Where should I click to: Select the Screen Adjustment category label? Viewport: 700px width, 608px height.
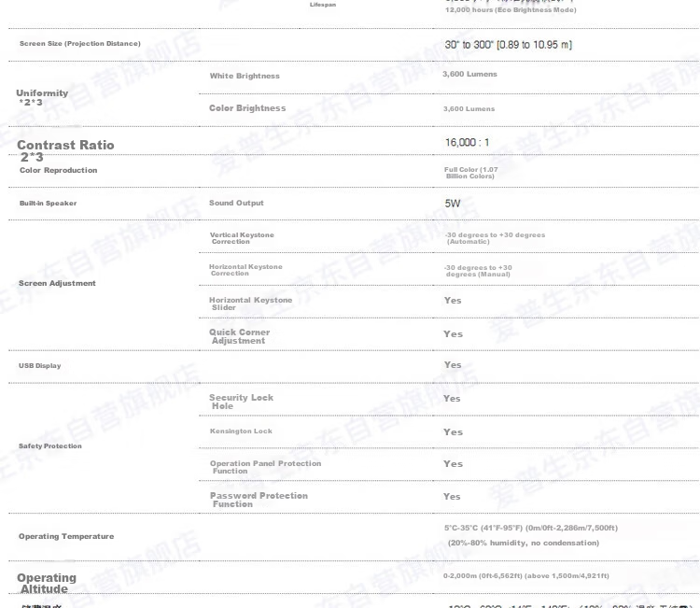(x=57, y=283)
